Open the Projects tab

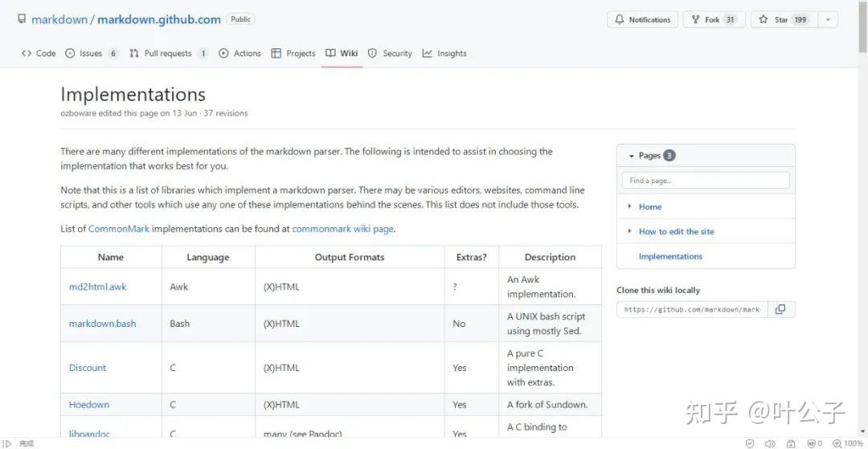pyautogui.click(x=293, y=53)
